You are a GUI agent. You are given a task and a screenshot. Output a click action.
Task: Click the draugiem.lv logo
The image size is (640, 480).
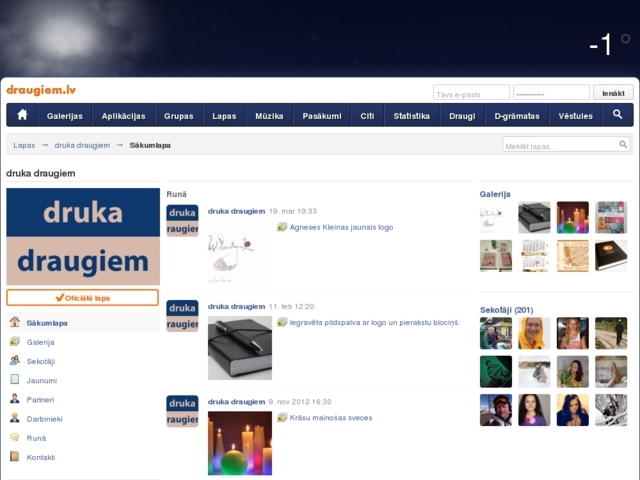41,90
